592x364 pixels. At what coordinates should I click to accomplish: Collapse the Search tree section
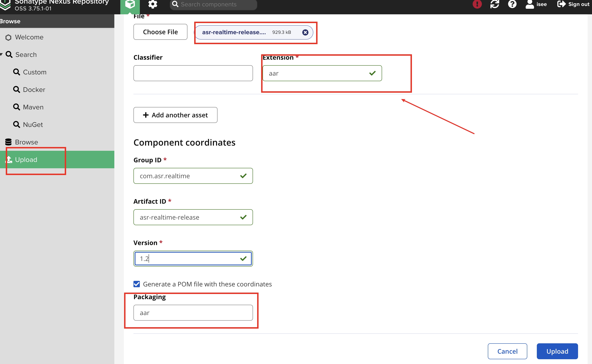click(1, 55)
